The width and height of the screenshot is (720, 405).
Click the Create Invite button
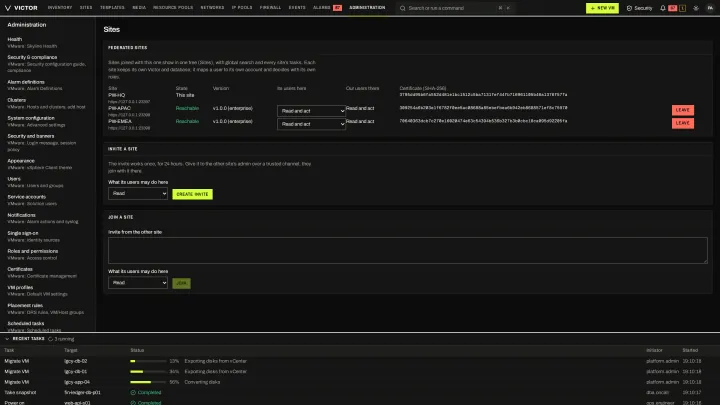[x=192, y=194]
